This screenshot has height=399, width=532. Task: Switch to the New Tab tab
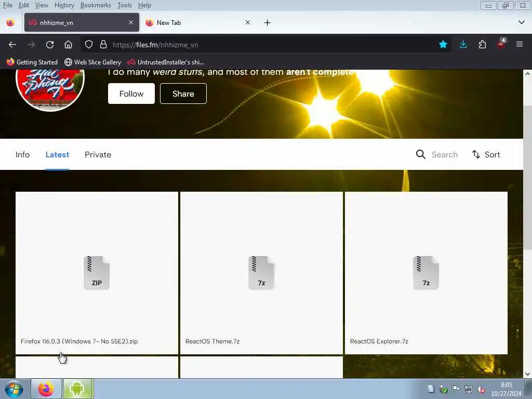coord(199,22)
